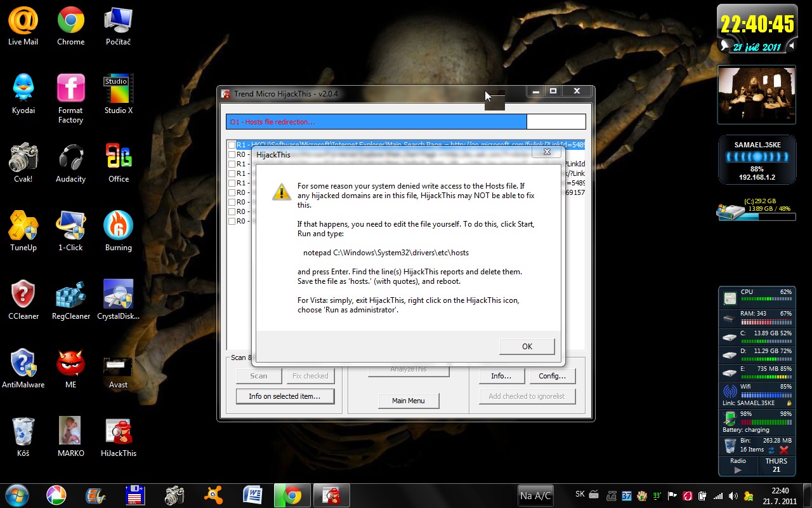Viewport: 812px width, 508px height.
Task: Select the Burning desktop icon
Action: point(118,232)
